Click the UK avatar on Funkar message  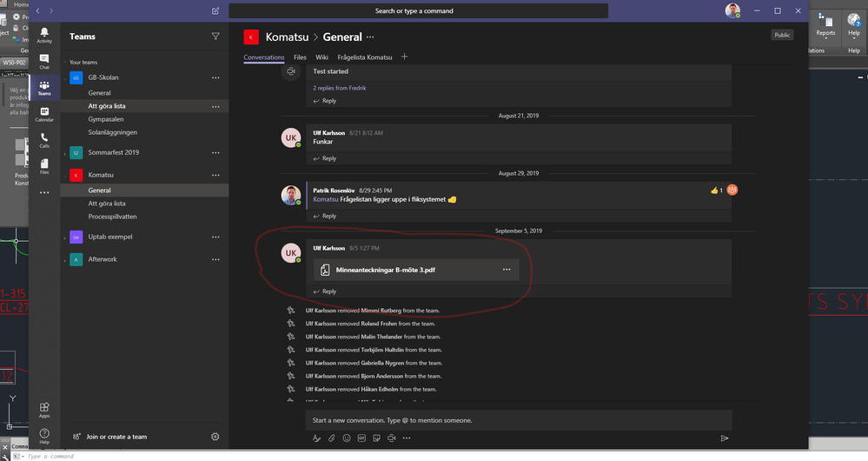(x=290, y=138)
